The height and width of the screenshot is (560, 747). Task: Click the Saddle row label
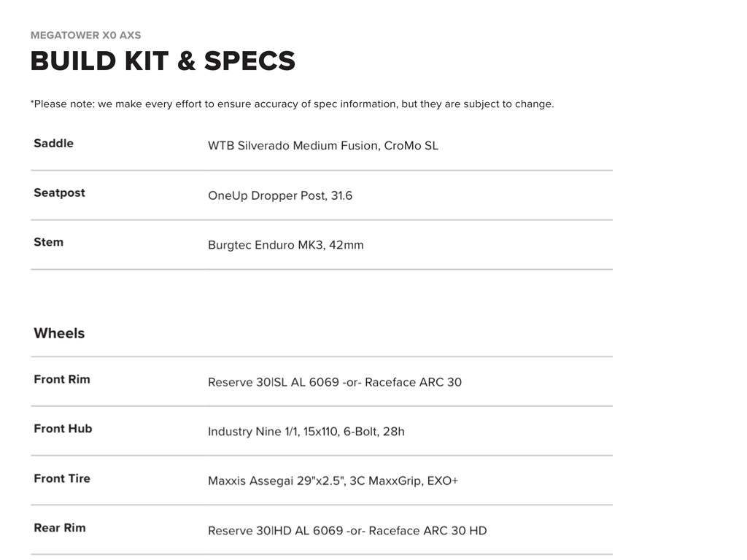(53, 144)
